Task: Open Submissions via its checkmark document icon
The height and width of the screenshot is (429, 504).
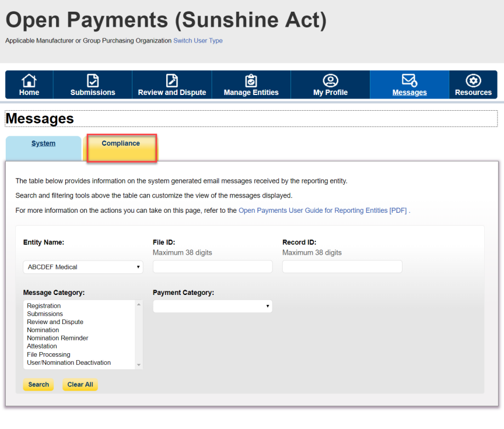Action: click(x=92, y=80)
